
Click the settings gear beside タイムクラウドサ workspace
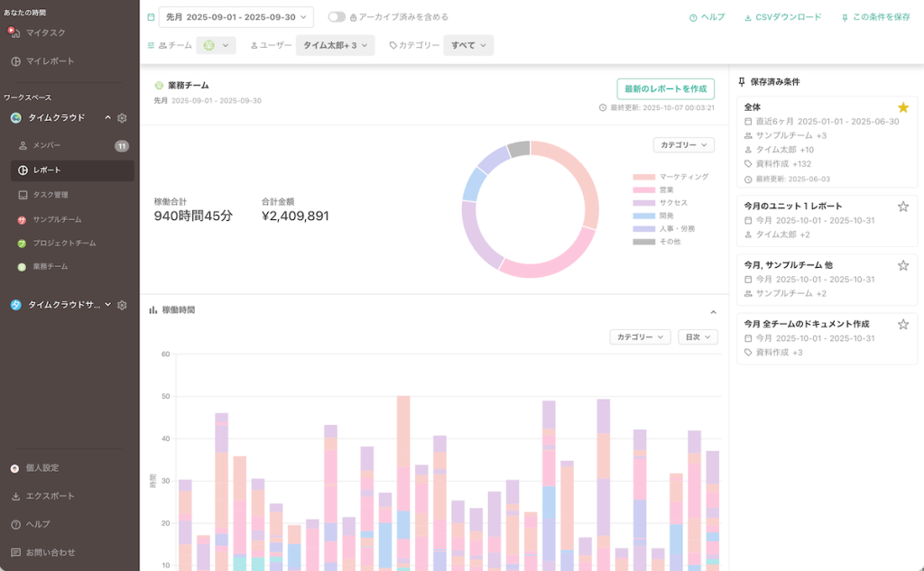click(x=122, y=305)
